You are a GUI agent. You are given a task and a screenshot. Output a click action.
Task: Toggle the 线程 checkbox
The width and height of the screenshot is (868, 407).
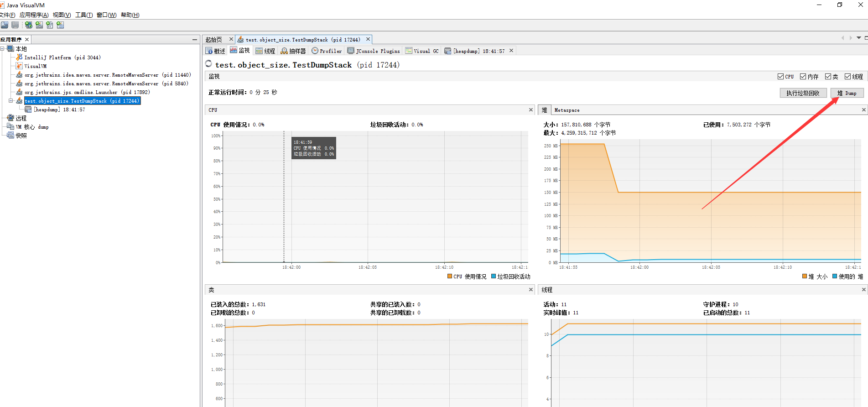(x=848, y=77)
